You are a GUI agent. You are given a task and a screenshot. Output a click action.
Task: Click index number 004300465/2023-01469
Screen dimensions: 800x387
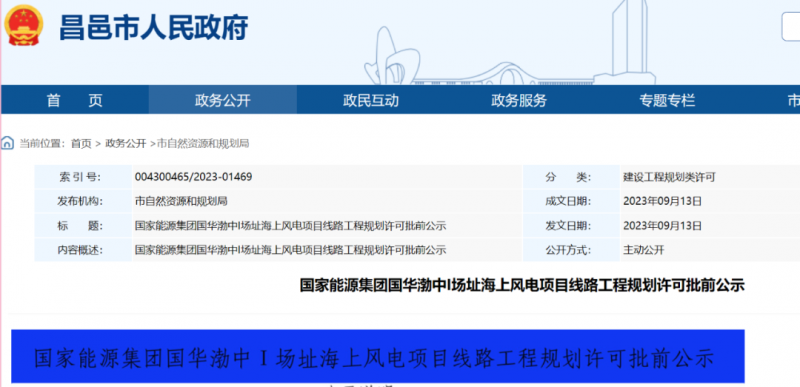193,177
